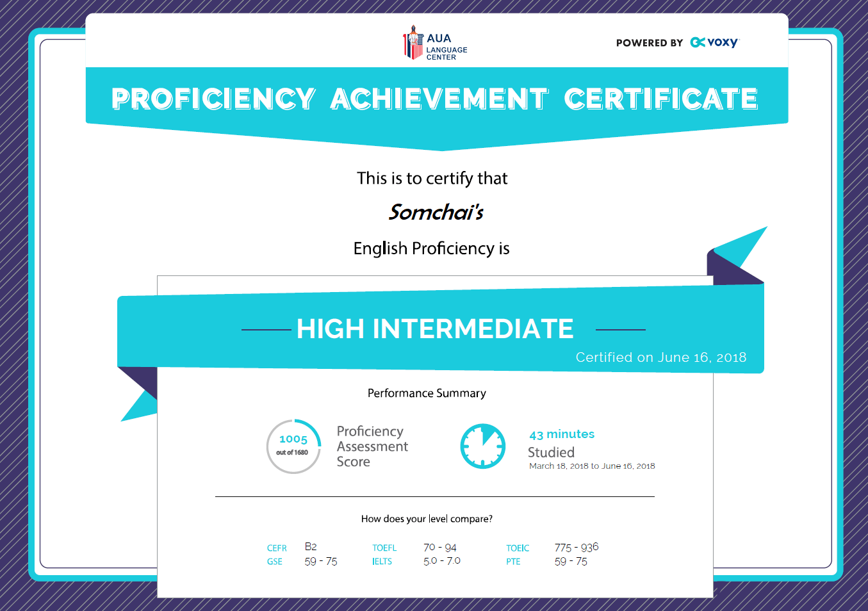Click the 'Studied' label
868x611 pixels.
click(551, 452)
